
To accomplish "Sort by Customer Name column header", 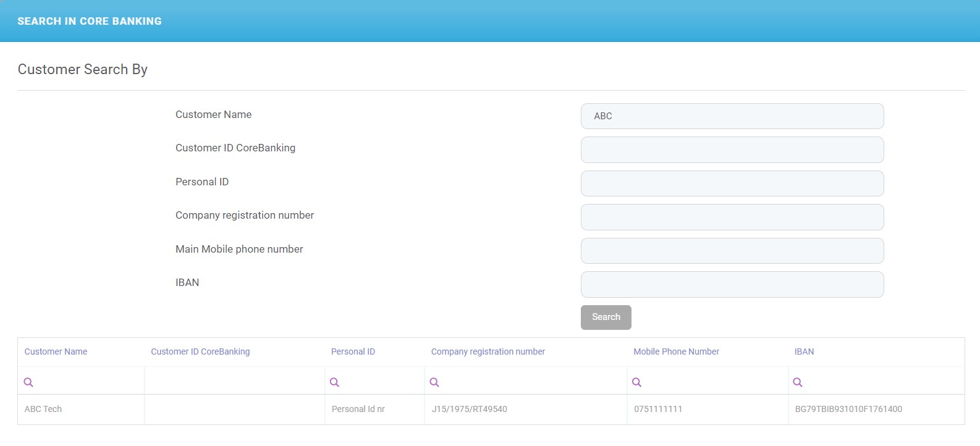I will (x=56, y=351).
